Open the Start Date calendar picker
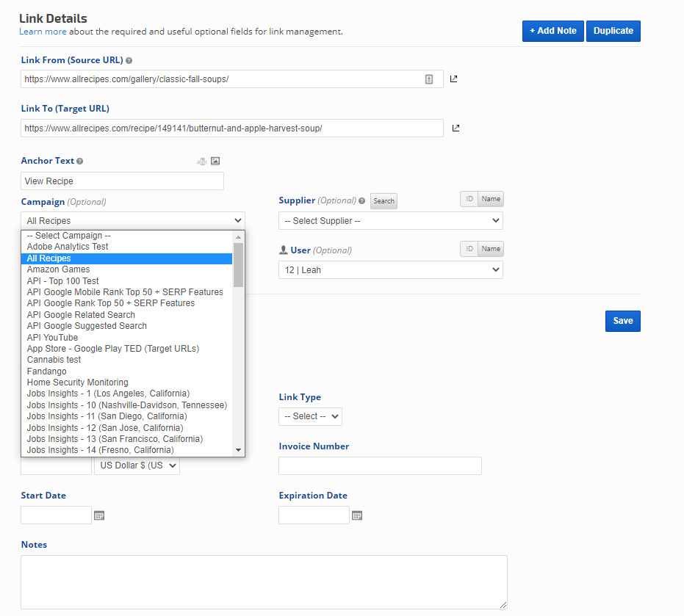This screenshot has width=684, height=616. click(x=99, y=515)
